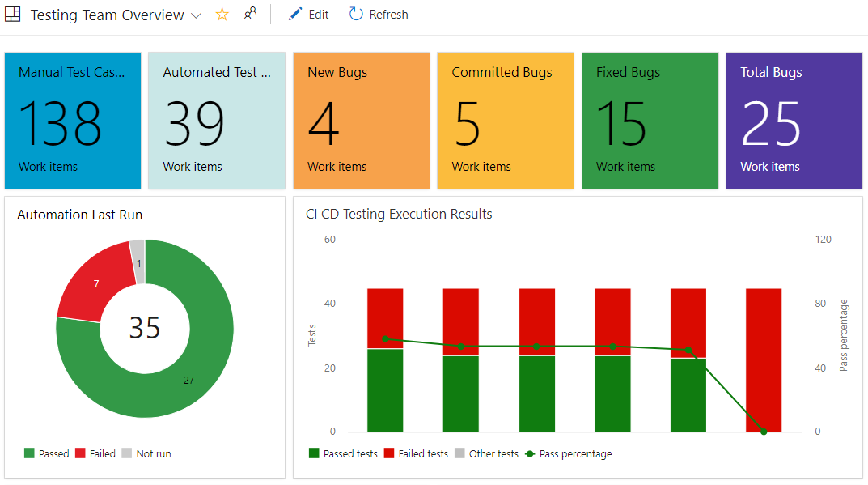Click the Refresh circular arrow icon
This screenshot has height=485, width=868.
click(356, 14)
